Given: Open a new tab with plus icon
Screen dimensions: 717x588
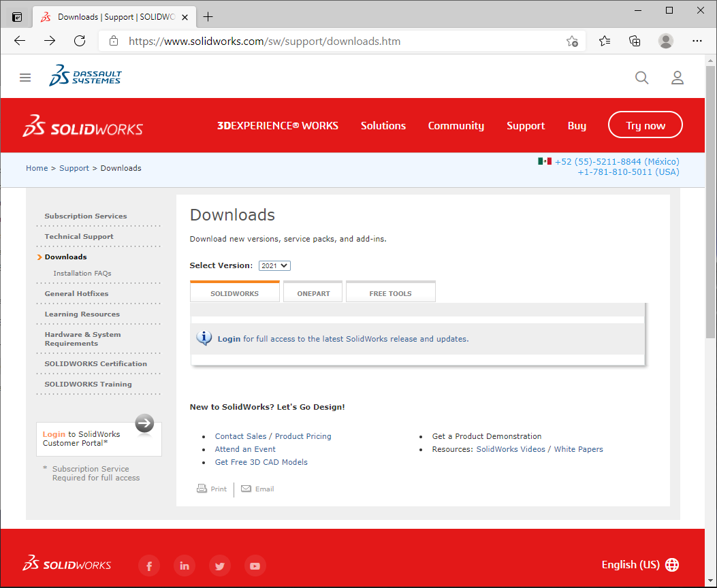Looking at the screenshot, I should coord(208,17).
